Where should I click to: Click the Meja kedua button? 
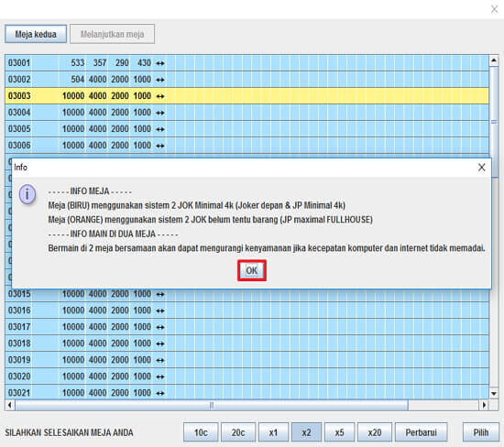tap(36, 34)
